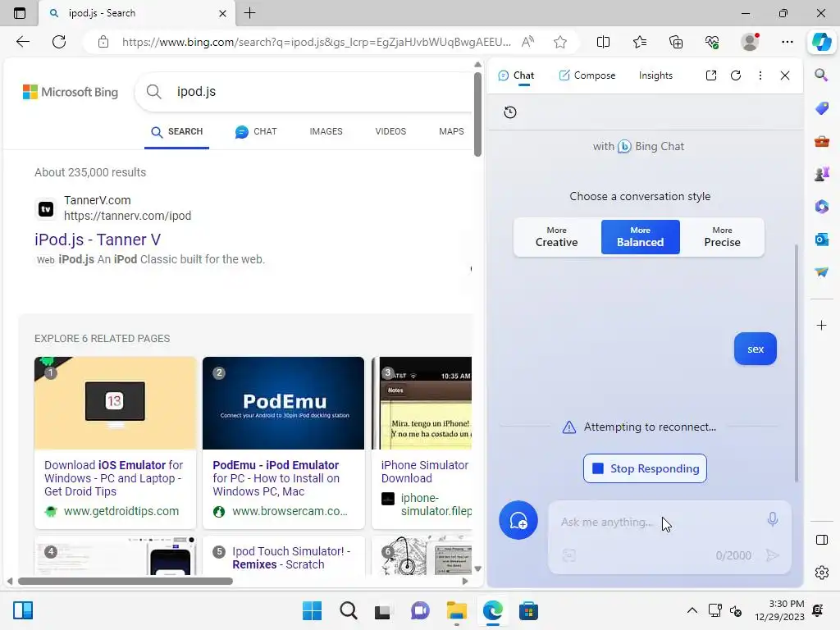Click the browser address bar URL
This screenshot has height=630, width=840.
(x=316, y=42)
